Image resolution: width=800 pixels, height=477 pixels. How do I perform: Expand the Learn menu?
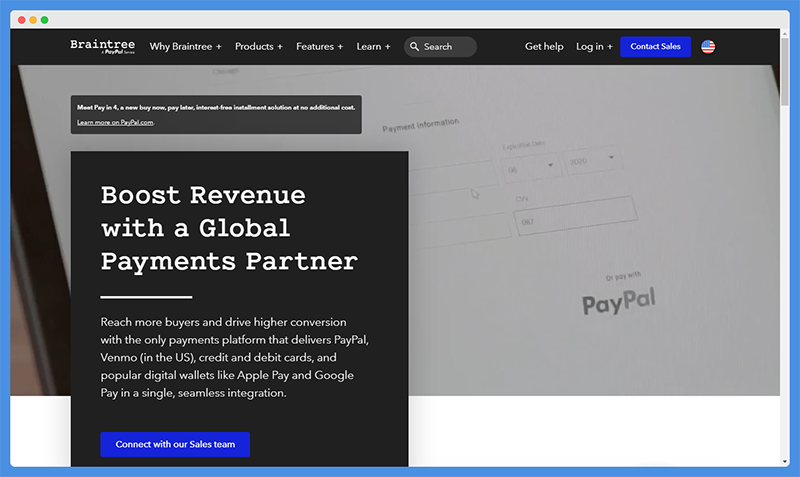tap(373, 46)
